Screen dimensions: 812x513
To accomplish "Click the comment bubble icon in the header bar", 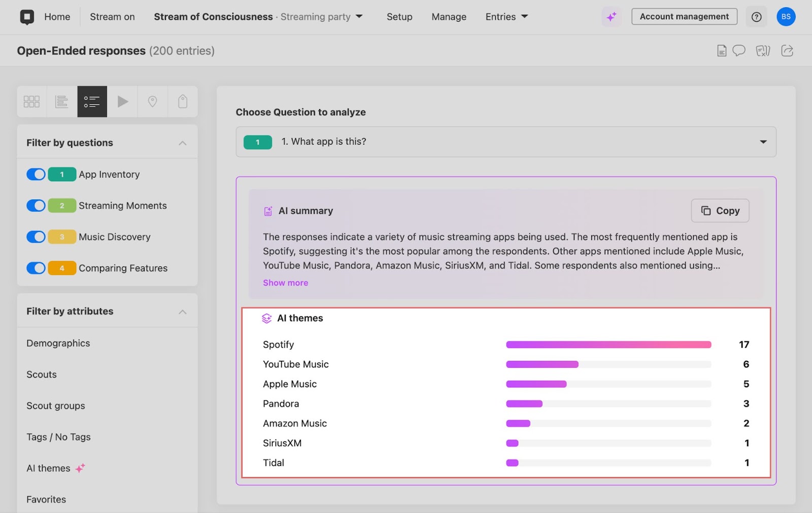I will [739, 50].
